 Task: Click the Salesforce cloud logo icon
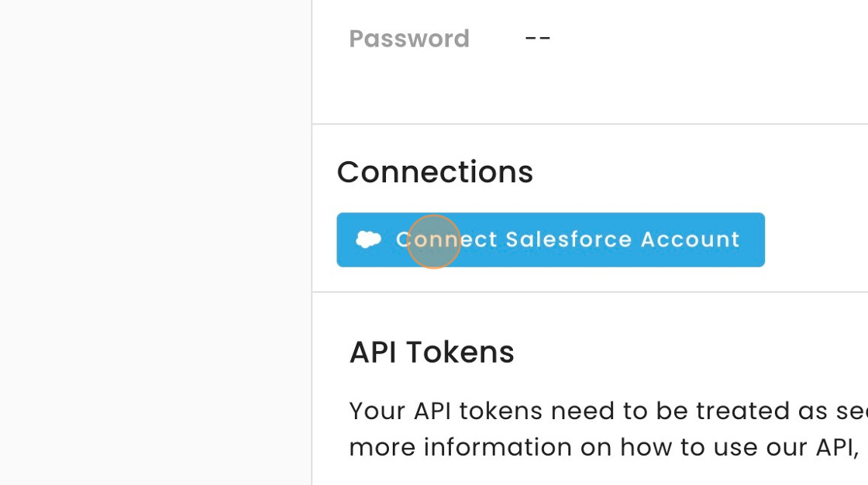(x=368, y=240)
